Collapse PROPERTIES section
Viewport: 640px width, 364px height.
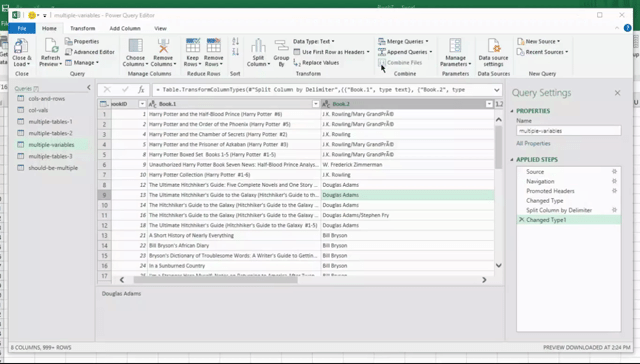512,111
